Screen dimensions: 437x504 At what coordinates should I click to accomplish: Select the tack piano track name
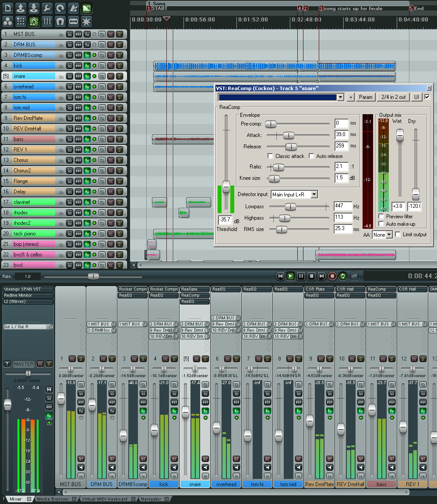34,234
